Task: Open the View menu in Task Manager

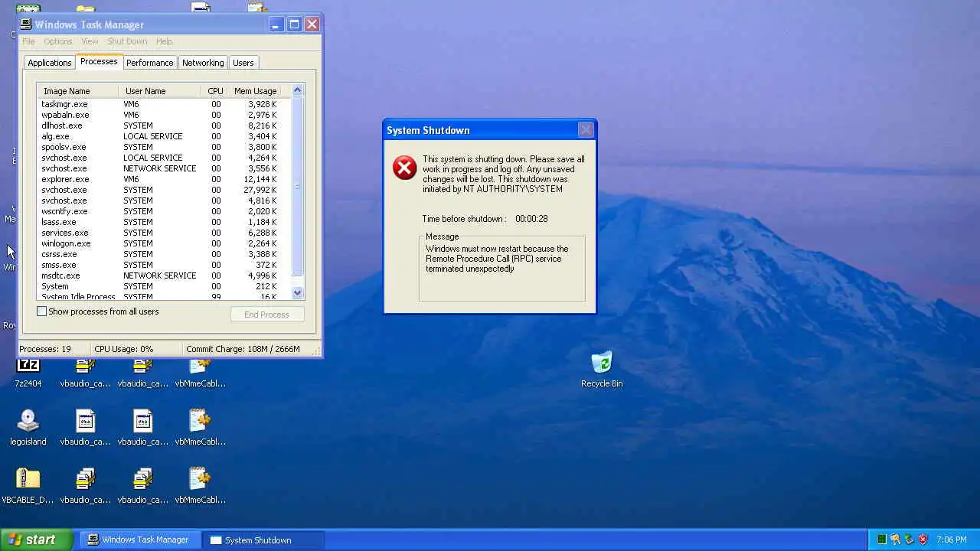Action: coord(90,41)
